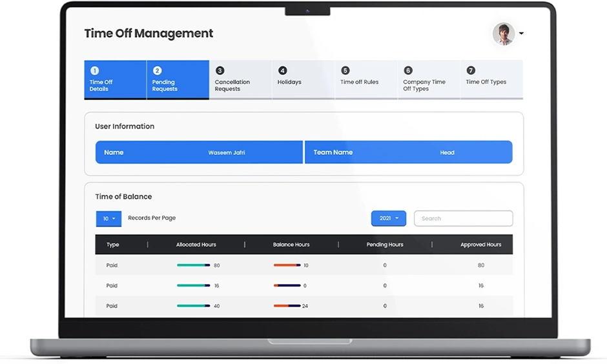607x364 pixels.
Task: Click the balance hours bar showing 10
Action: pyautogui.click(x=287, y=265)
